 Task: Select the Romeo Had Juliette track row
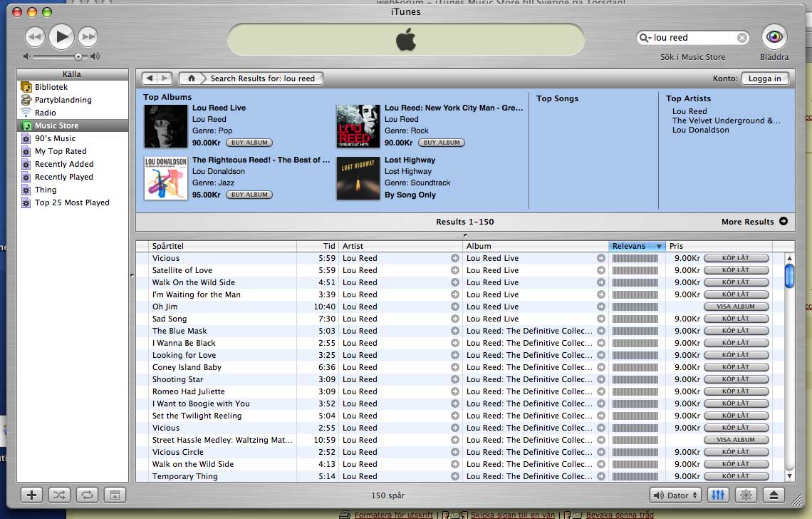(x=459, y=391)
